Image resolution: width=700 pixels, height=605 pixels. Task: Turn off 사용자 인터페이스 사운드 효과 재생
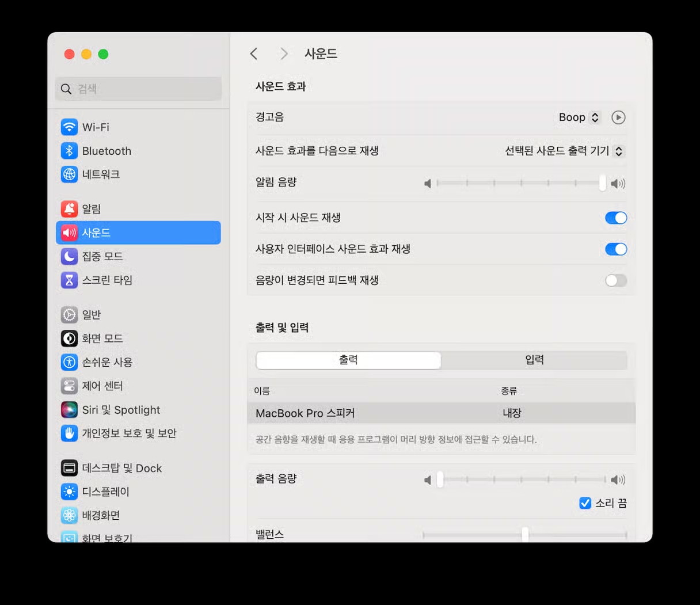coord(615,249)
